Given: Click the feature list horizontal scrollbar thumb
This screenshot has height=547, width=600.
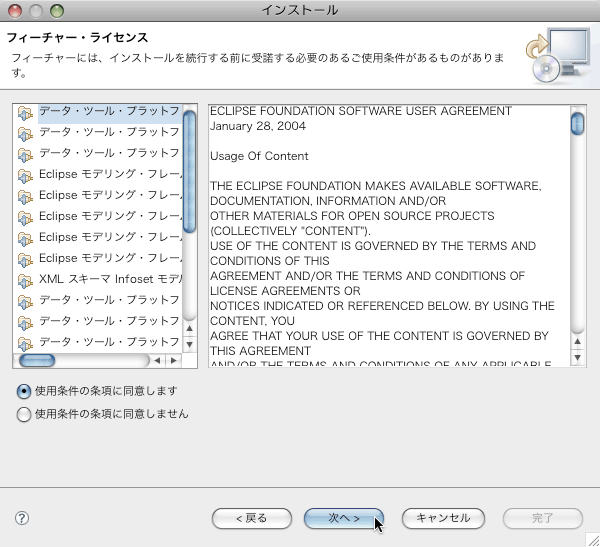Looking at the screenshot, I should tap(37, 360).
